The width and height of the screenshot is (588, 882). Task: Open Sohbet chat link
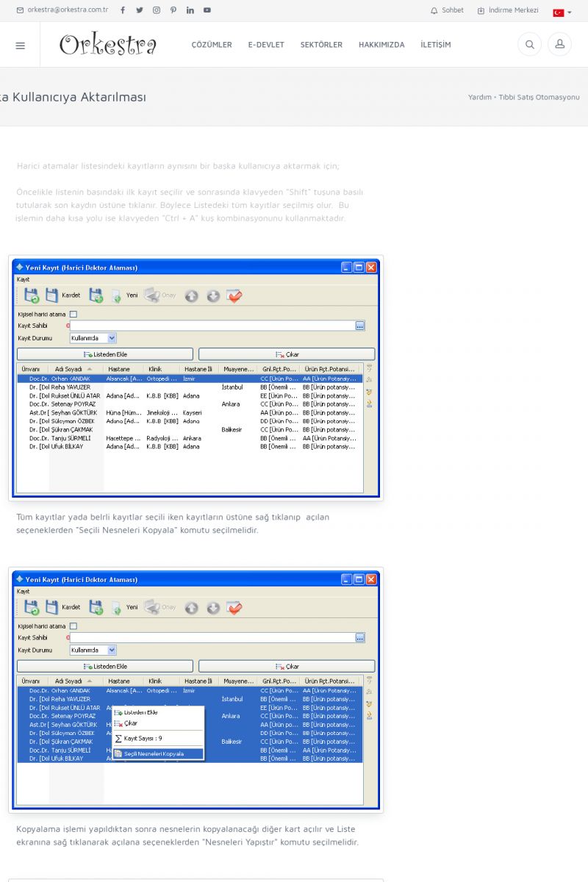(447, 10)
